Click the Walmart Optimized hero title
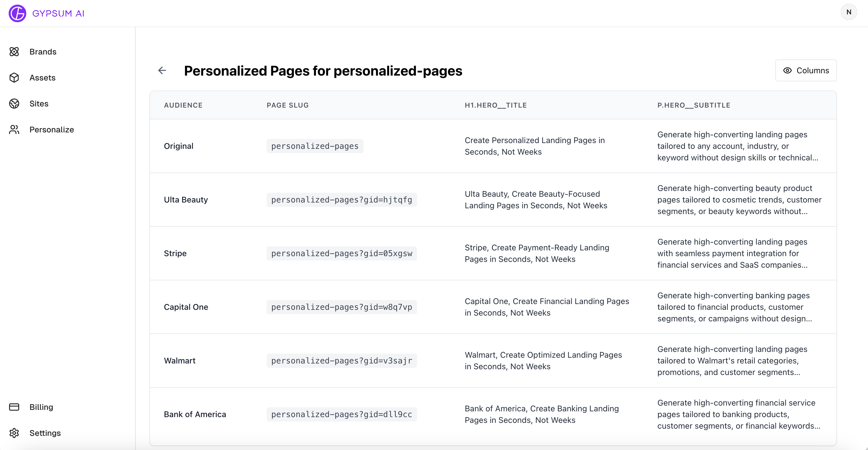This screenshot has width=868, height=450. [543, 360]
